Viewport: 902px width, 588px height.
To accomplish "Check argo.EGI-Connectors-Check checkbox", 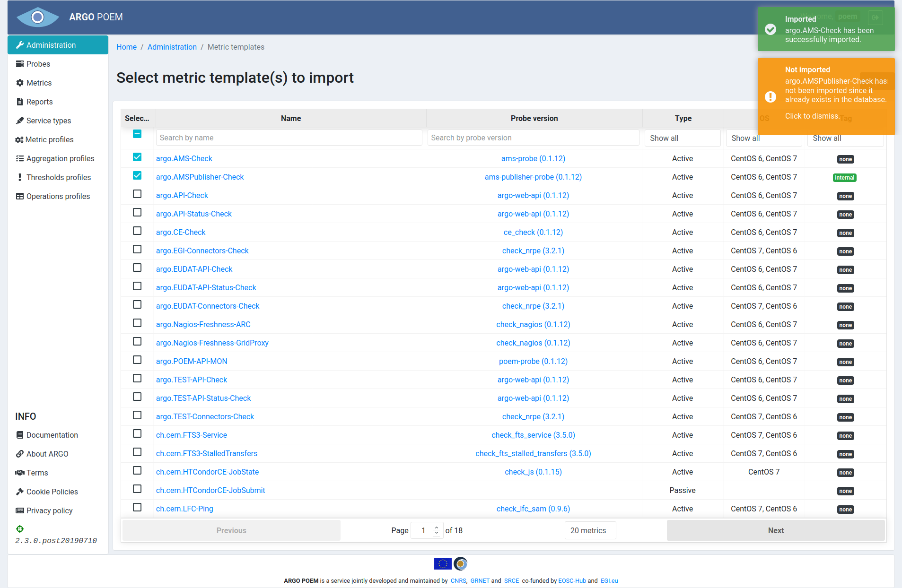I will pyautogui.click(x=137, y=249).
